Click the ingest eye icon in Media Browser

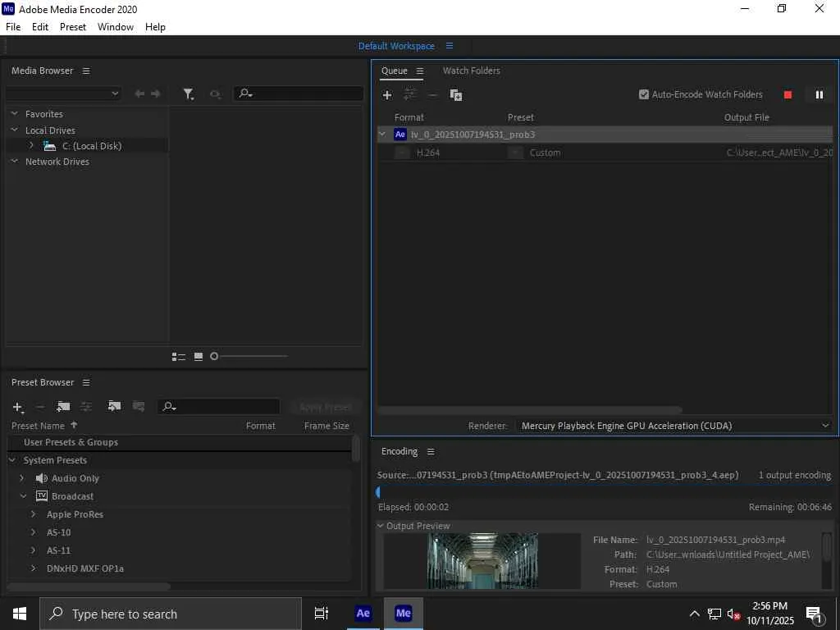(x=215, y=94)
